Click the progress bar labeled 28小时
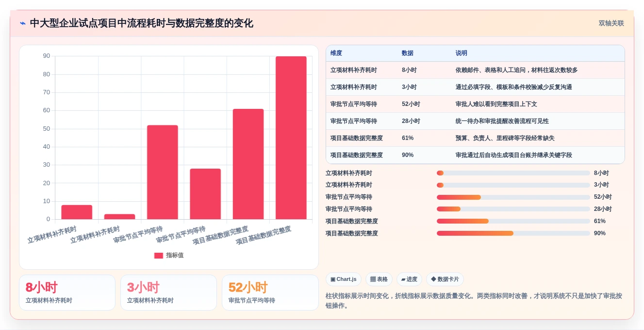Screen dimensions: 644x330 pyautogui.click(x=513, y=209)
